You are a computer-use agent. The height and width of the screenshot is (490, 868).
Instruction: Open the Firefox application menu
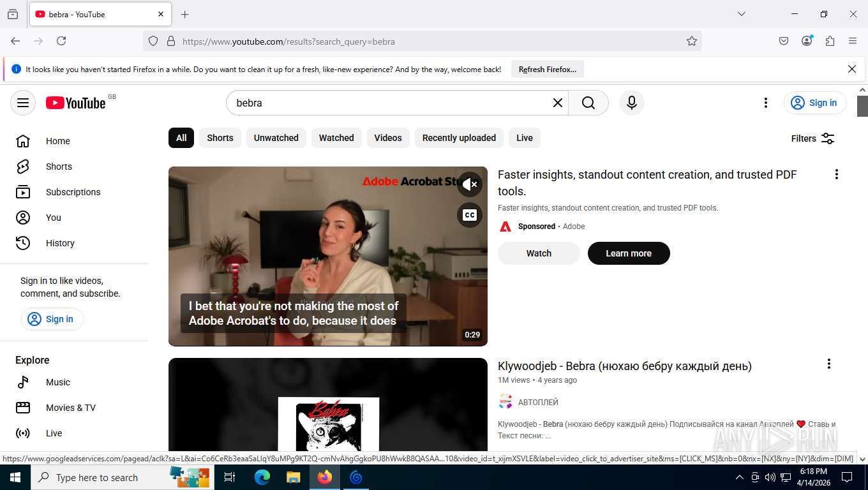click(x=853, y=41)
